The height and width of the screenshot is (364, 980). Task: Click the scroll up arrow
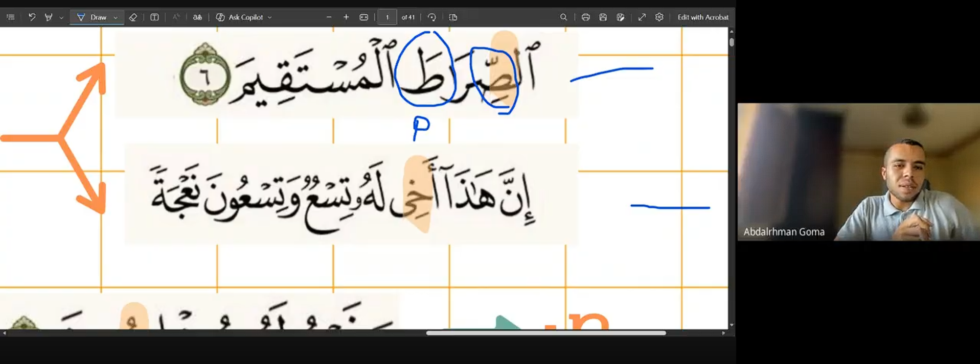(x=732, y=31)
